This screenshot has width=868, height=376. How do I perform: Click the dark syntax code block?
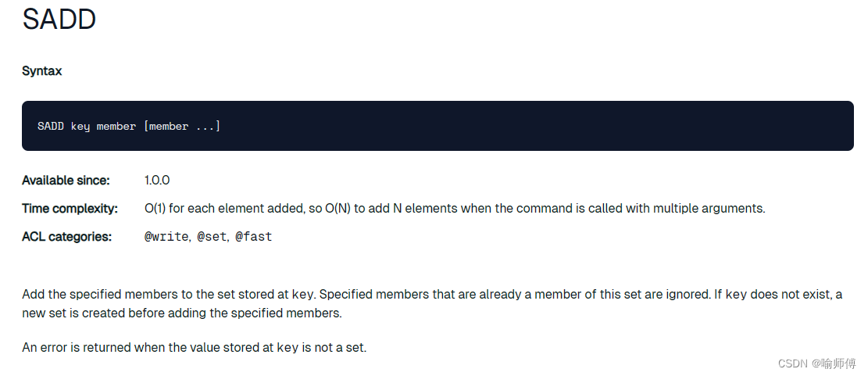(x=438, y=126)
